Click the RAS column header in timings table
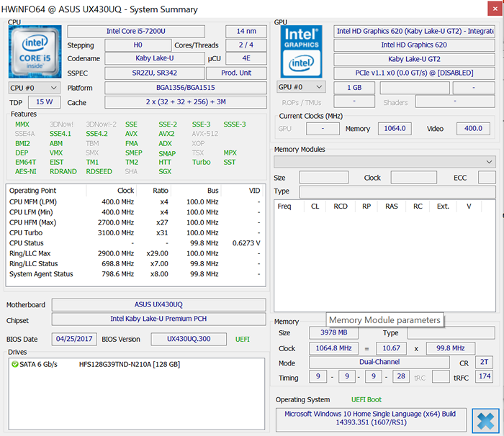This screenshot has height=436, width=504. (x=392, y=206)
